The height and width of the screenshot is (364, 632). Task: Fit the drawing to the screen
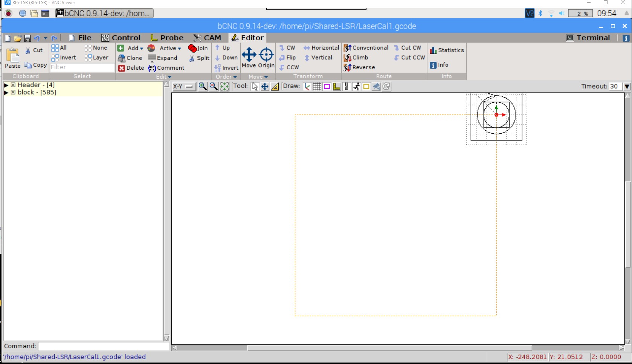224,87
